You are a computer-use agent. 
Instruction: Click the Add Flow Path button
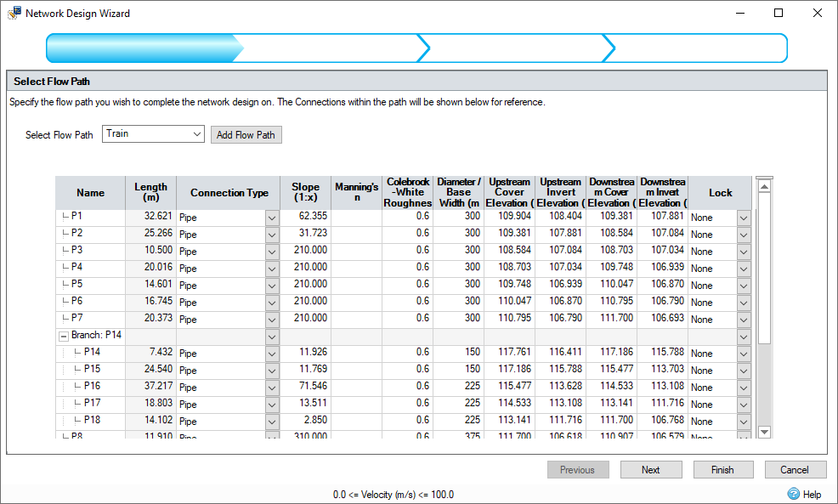click(x=246, y=134)
